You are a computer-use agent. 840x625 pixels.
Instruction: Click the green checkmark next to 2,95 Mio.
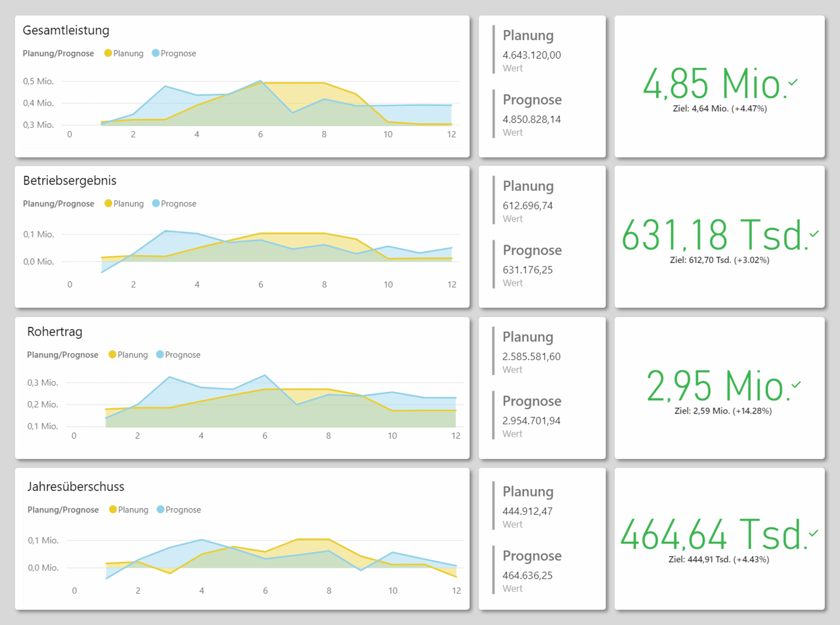tap(796, 384)
